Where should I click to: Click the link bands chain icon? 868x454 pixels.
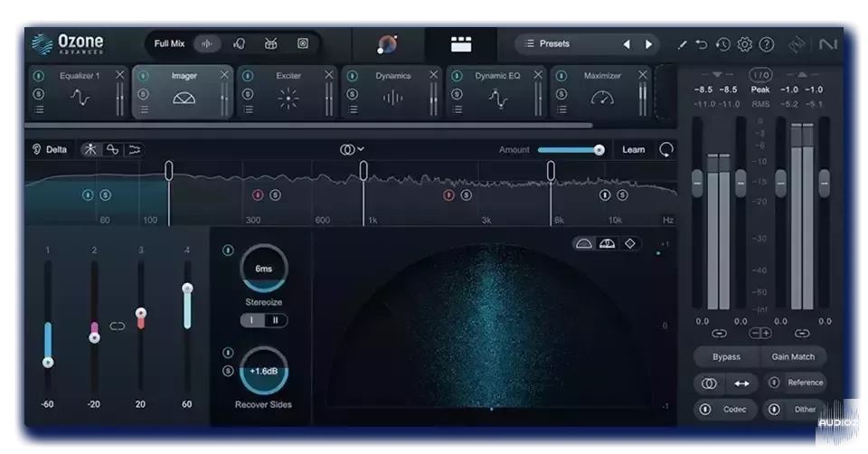118,326
